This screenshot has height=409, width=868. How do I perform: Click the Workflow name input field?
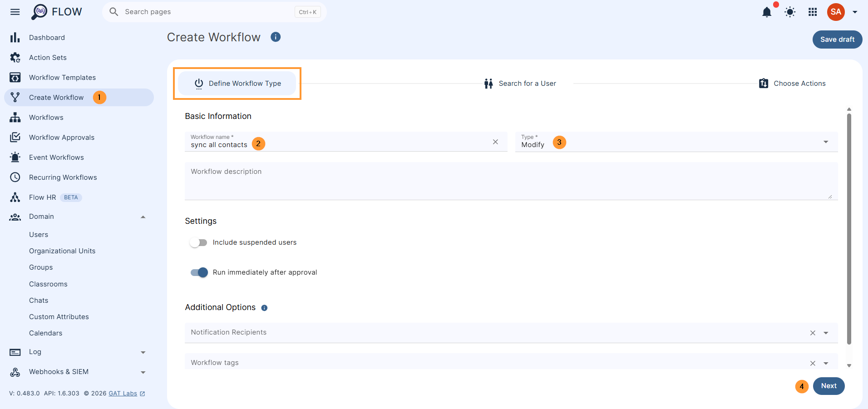pyautogui.click(x=346, y=142)
